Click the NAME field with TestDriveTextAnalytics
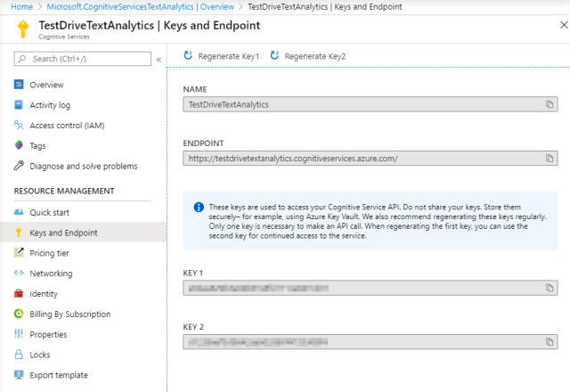The height and width of the screenshot is (392, 570). [x=370, y=104]
